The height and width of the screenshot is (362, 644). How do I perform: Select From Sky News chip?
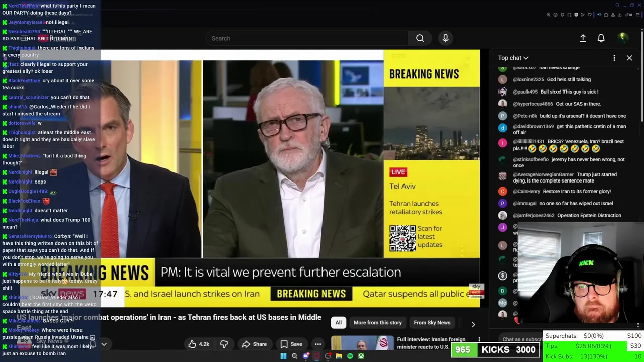432,323
